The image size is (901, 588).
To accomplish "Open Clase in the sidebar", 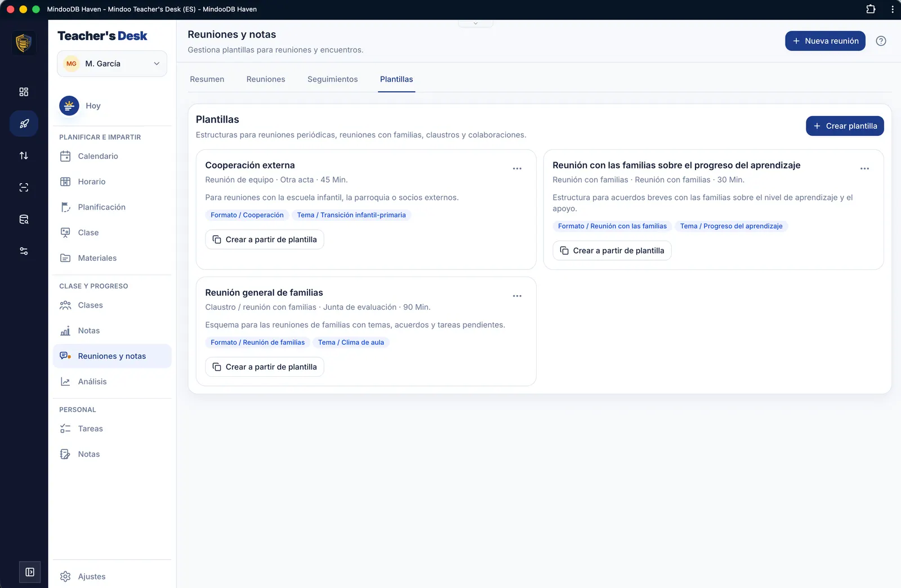I will point(112,232).
